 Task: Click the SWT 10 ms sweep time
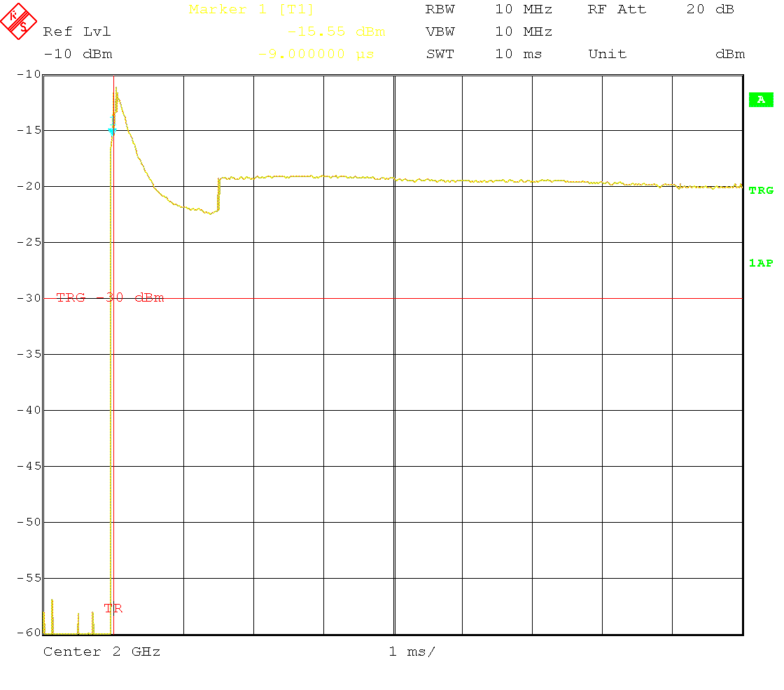coord(484,54)
